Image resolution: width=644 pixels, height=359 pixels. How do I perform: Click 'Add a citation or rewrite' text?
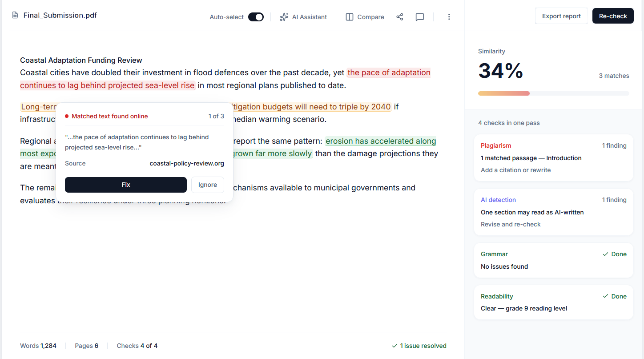515,170
